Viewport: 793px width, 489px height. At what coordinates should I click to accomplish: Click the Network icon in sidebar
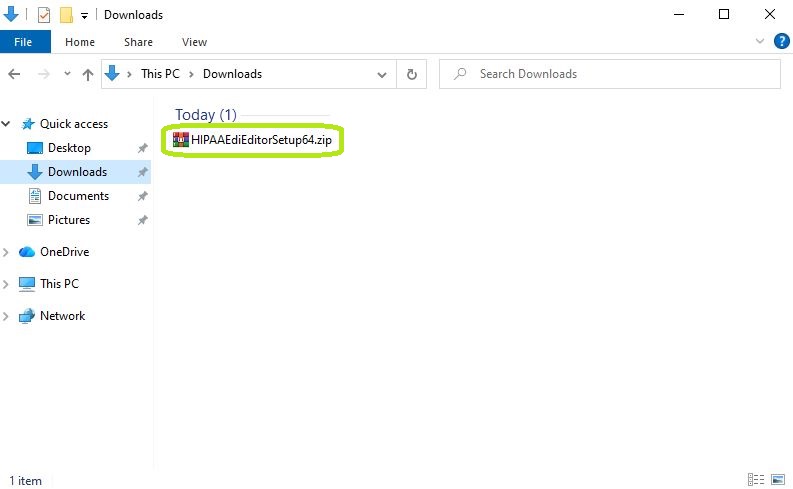[x=27, y=316]
